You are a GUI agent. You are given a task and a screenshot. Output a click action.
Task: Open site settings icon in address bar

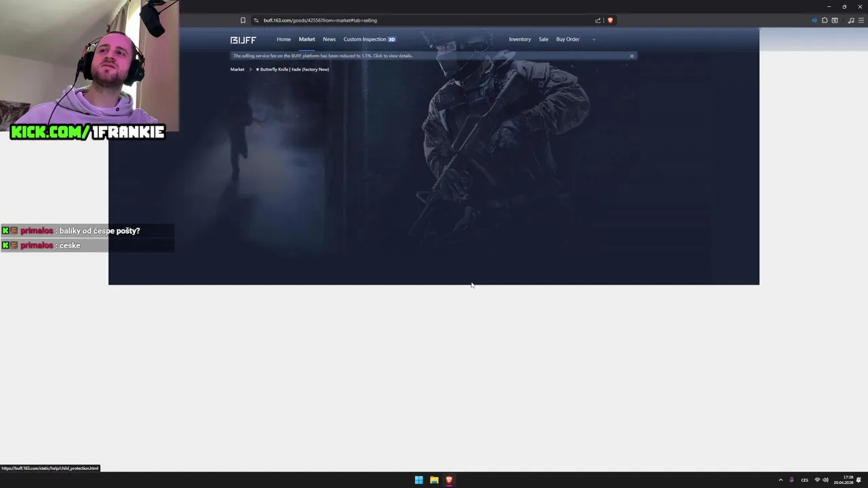pyautogui.click(x=256, y=20)
